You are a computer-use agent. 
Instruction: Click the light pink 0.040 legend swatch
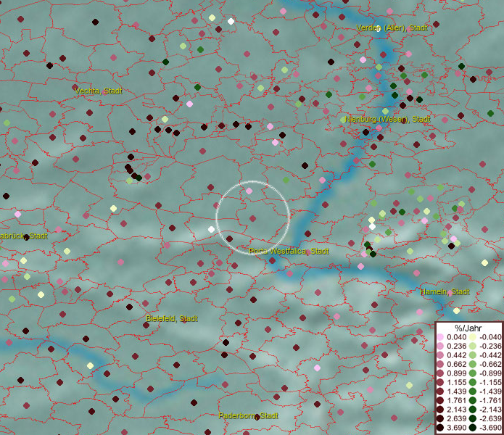440,337
